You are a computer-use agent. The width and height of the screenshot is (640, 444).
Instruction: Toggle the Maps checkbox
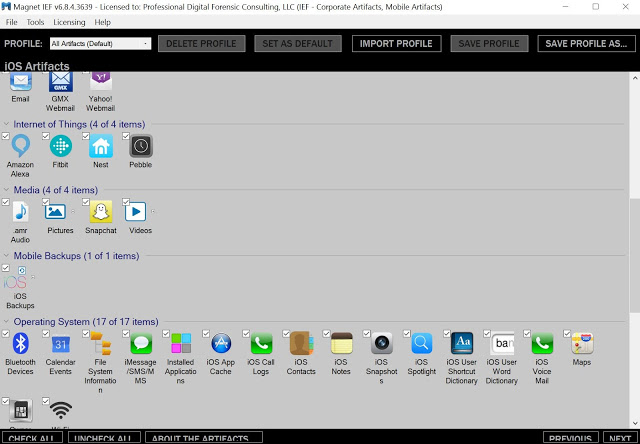coord(567,333)
